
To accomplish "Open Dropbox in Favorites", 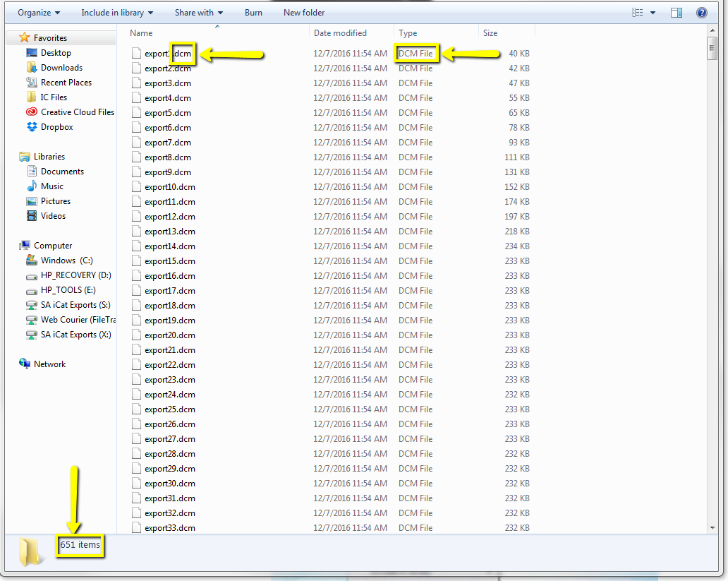I will pyautogui.click(x=49, y=127).
